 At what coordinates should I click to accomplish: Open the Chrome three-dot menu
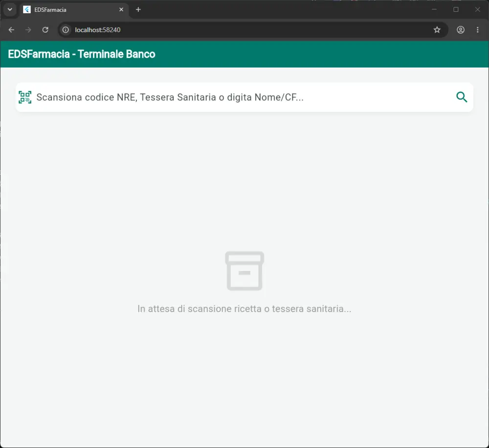477,30
